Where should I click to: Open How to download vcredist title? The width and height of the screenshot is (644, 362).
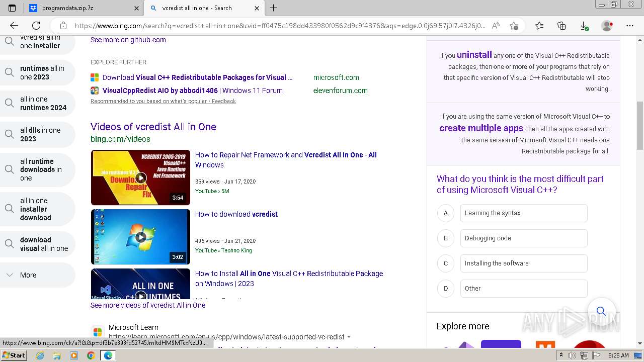click(236, 214)
